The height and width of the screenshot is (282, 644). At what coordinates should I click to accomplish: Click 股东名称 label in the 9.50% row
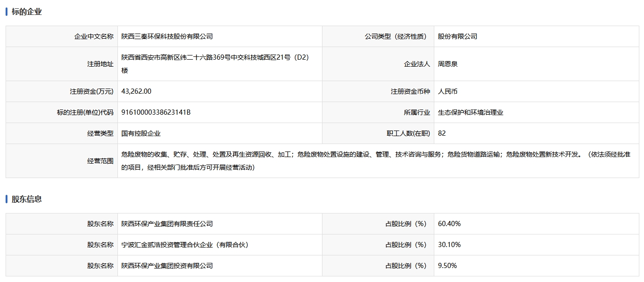point(100,266)
